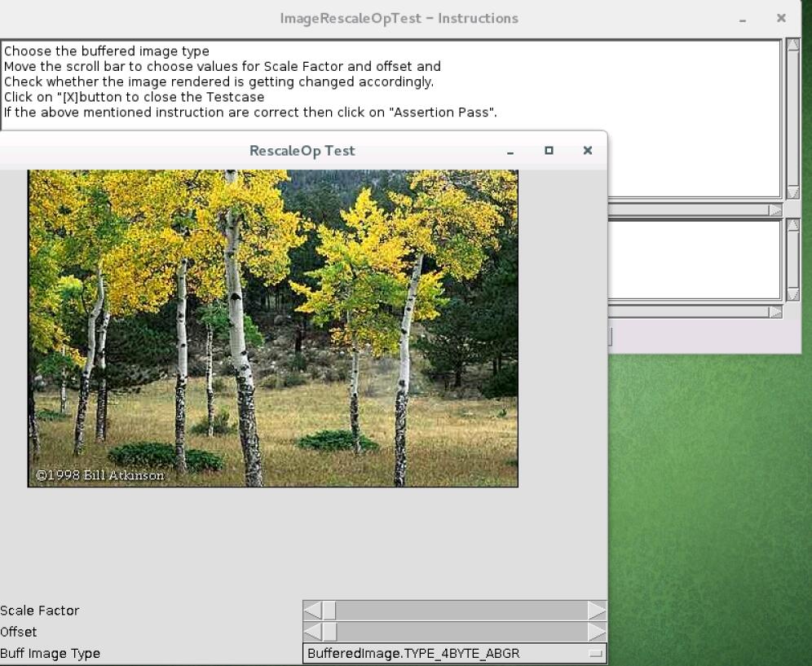812x666 pixels.
Task: Click lower text area's scroll-down arrow
Action: [792, 293]
